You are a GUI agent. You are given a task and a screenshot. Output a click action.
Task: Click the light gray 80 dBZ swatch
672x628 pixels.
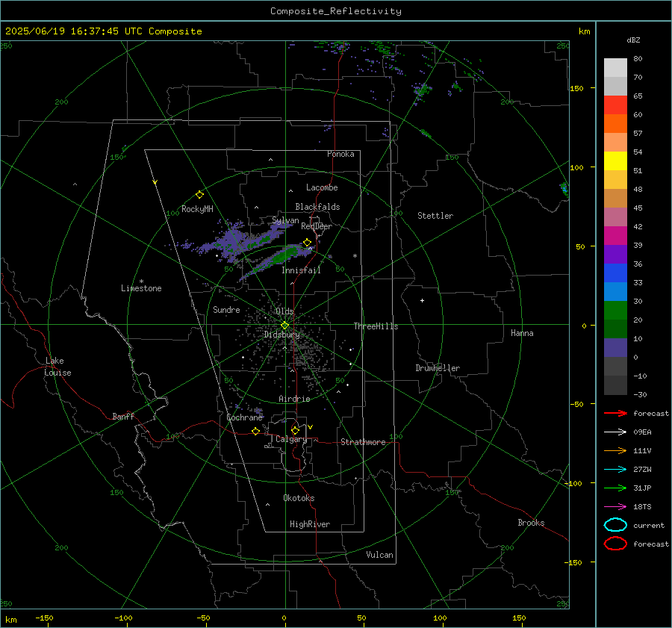[x=615, y=68]
